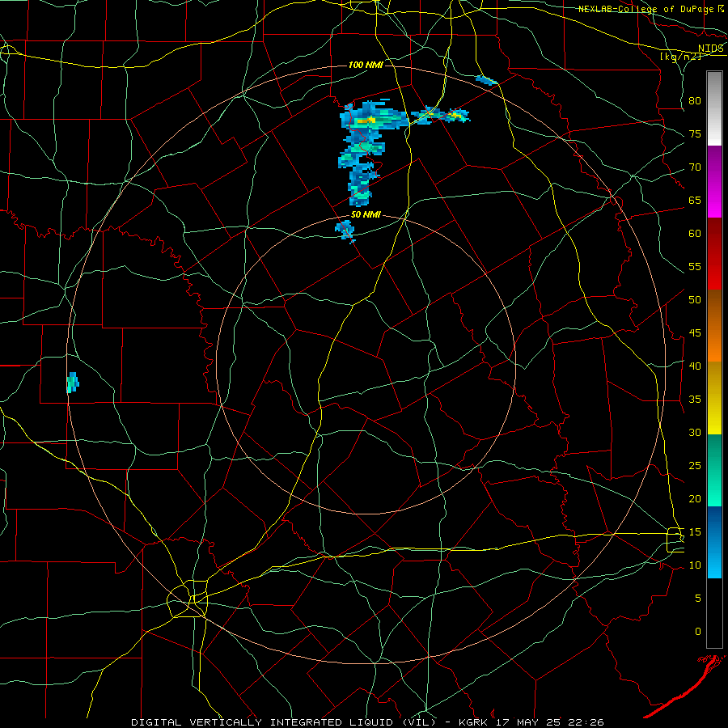Click the 10 value on the scale
The image size is (728, 728).
(695, 565)
